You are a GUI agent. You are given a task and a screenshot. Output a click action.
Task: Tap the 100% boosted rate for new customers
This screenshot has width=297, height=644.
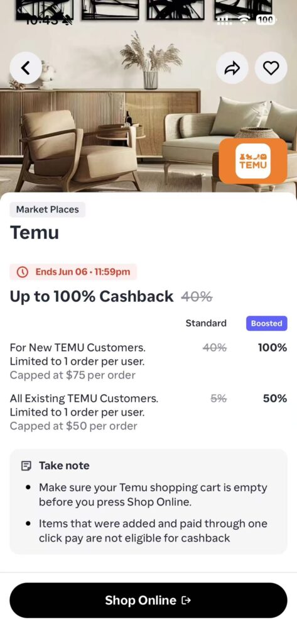[273, 348]
